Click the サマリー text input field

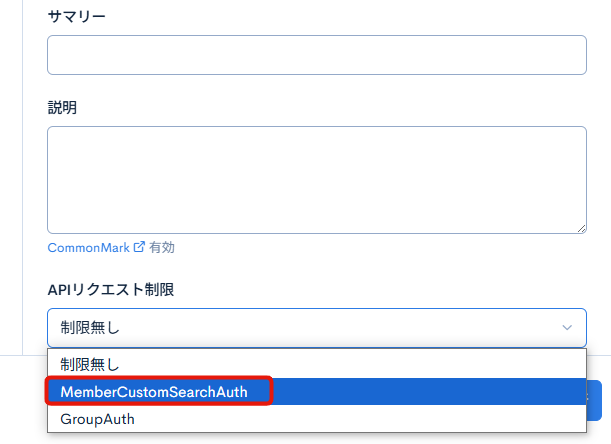316,55
